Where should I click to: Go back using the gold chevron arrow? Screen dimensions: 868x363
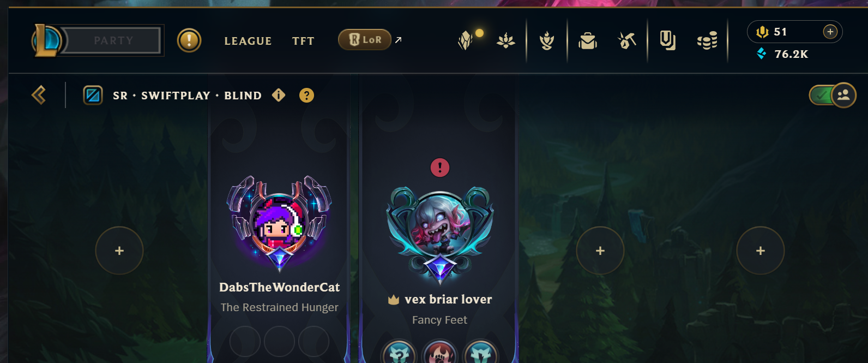click(x=39, y=95)
